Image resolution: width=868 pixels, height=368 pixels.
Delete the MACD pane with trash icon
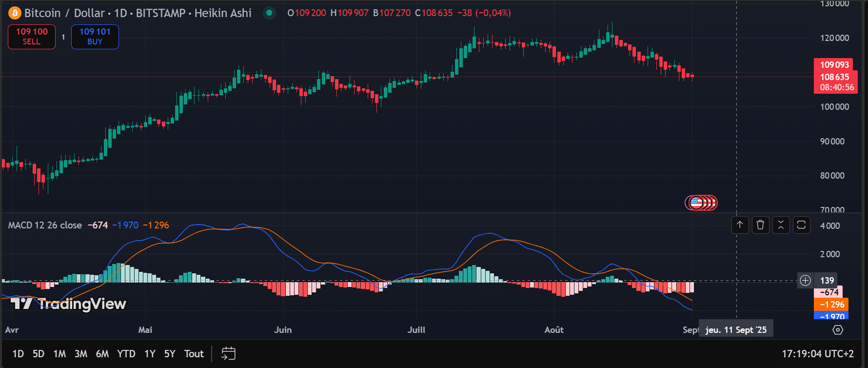tap(760, 225)
